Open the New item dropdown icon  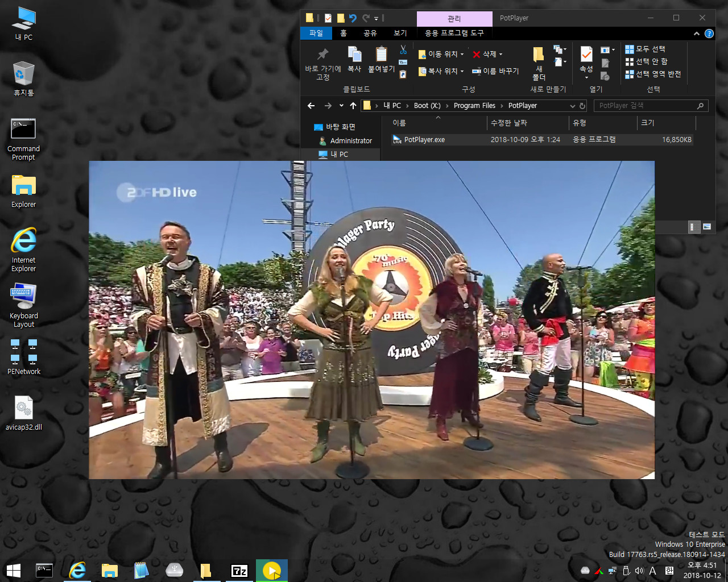tap(560, 49)
